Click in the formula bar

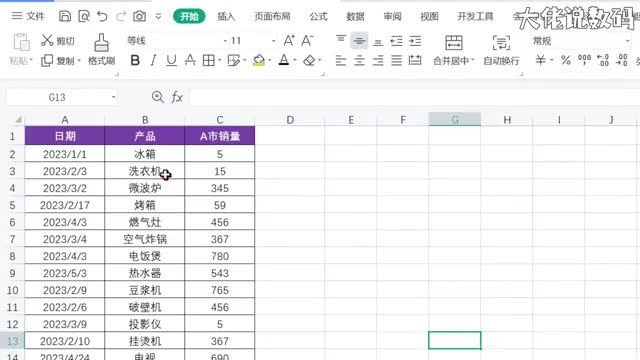414,97
